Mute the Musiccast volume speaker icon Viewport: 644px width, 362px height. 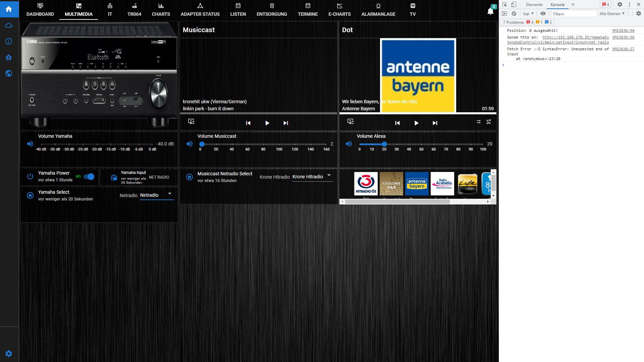click(x=190, y=144)
